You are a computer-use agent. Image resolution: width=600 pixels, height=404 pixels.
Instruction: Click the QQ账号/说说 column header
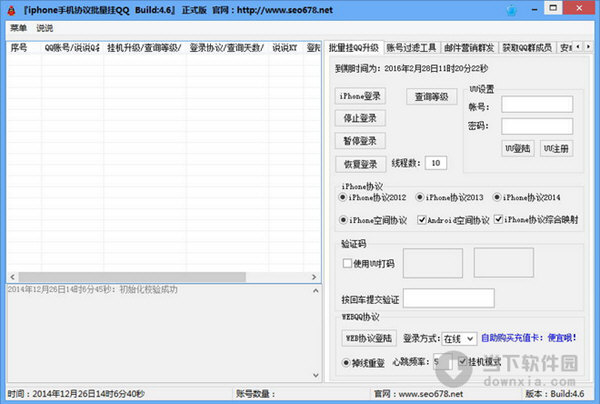72,48
